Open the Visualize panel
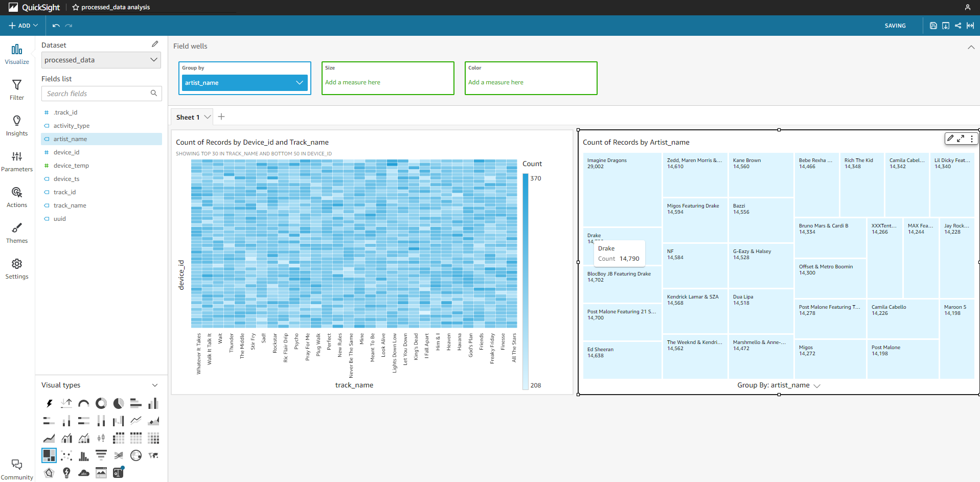The image size is (980, 482). 17,54
